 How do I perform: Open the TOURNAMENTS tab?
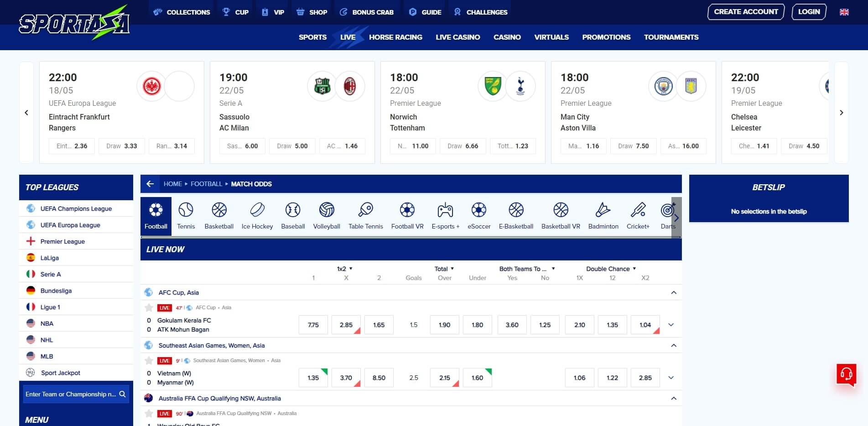(x=671, y=37)
